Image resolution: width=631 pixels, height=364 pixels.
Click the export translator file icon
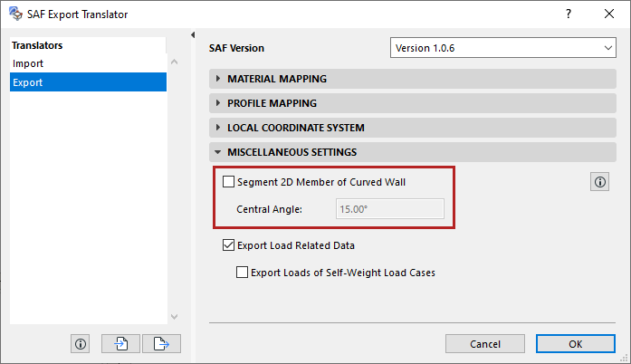point(161,344)
